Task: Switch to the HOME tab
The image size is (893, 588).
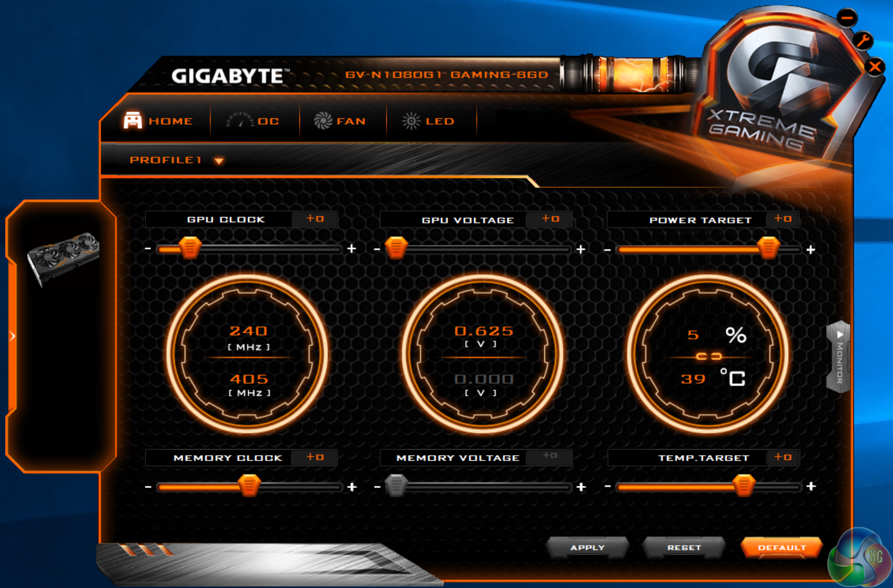Action: (x=158, y=121)
